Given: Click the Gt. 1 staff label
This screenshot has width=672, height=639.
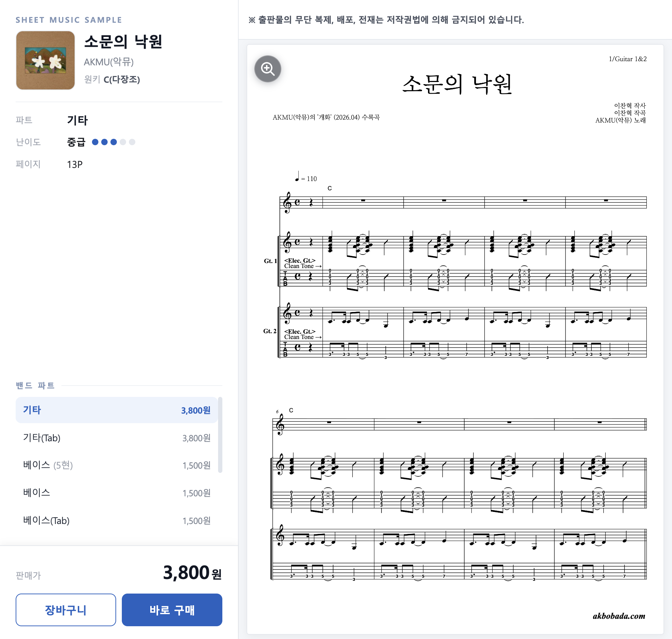Looking at the screenshot, I should coord(270,261).
